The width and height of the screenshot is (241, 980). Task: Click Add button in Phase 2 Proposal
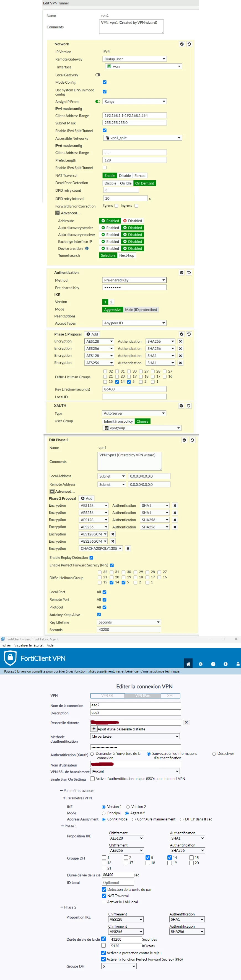[x=87, y=498]
